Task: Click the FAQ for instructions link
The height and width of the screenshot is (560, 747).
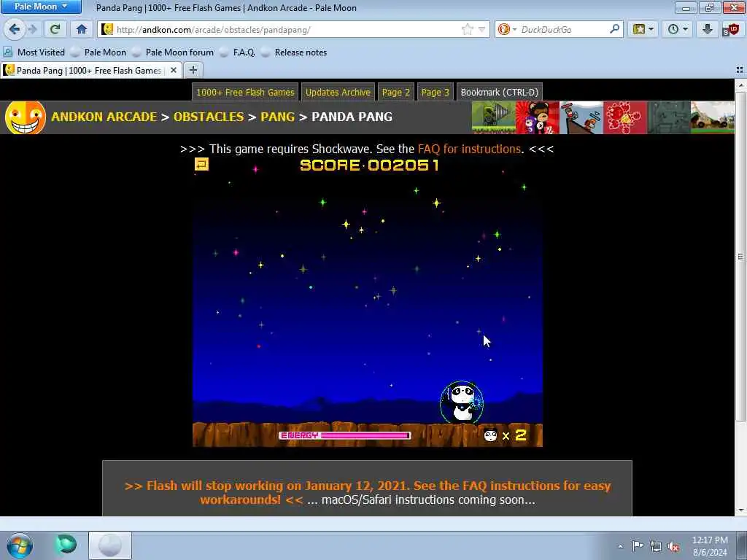Action: pos(469,149)
